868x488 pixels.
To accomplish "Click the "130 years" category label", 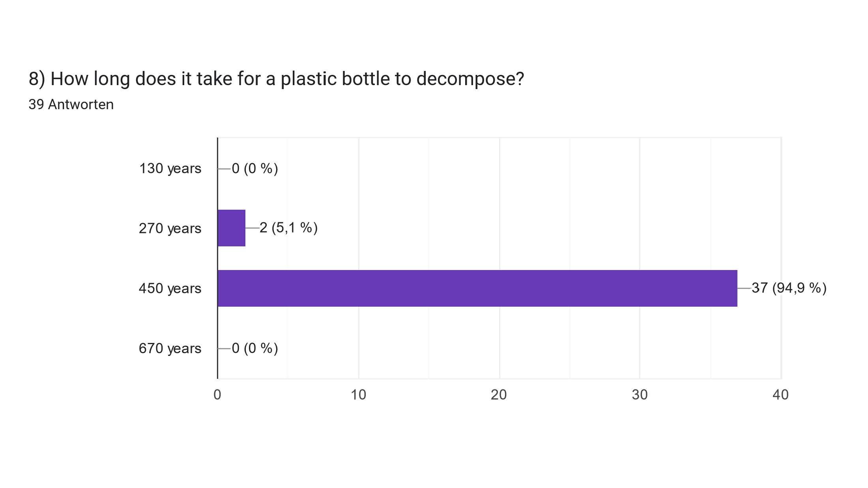I will (170, 169).
